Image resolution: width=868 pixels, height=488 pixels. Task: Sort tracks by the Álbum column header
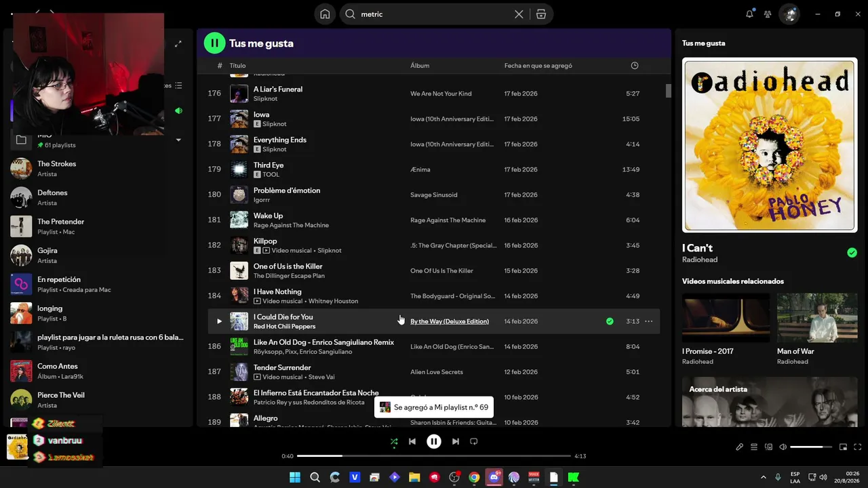click(x=420, y=66)
